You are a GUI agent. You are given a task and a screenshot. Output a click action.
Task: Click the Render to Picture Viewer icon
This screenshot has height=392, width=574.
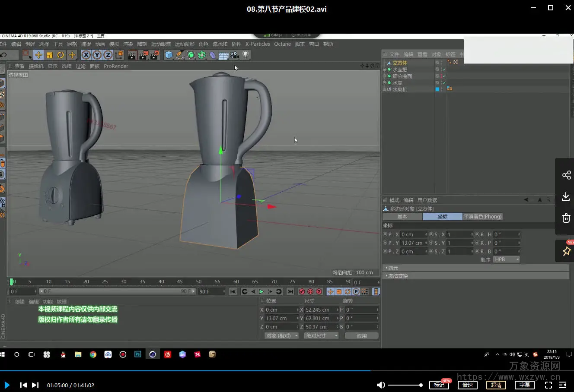pyautogui.click(x=143, y=55)
